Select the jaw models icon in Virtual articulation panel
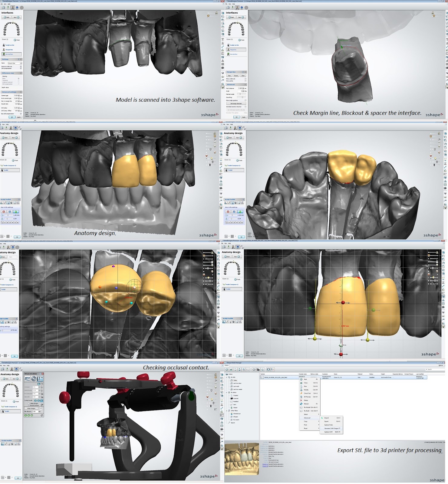The image size is (448, 484). coord(27,378)
